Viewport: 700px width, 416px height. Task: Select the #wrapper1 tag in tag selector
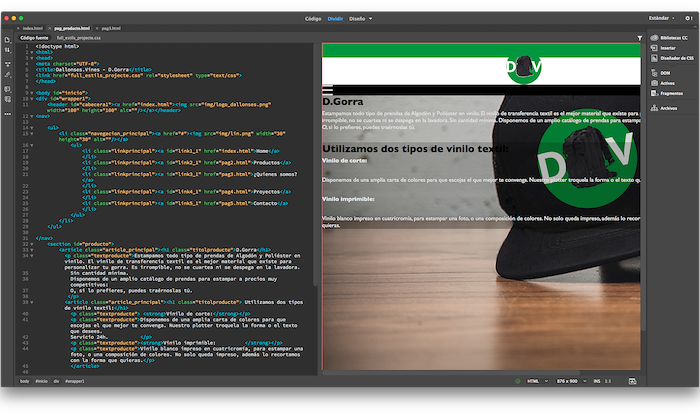[x=75, y=381]
